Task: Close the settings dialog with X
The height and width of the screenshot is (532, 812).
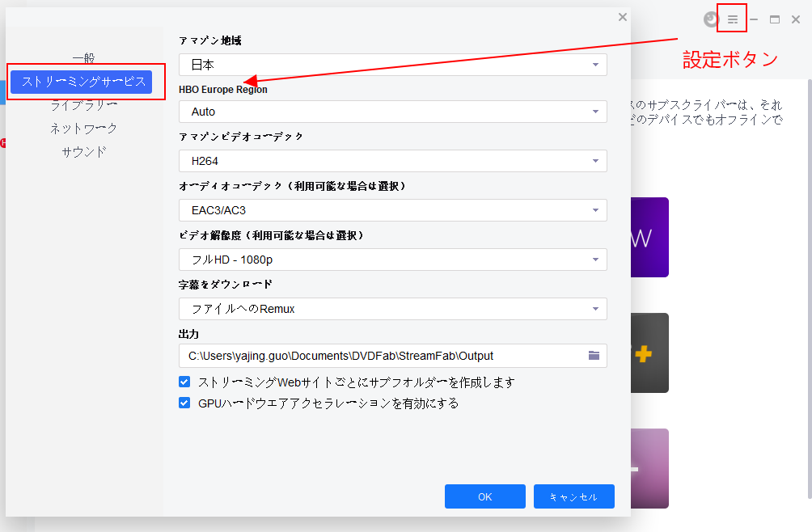Action: pos(623,17)
